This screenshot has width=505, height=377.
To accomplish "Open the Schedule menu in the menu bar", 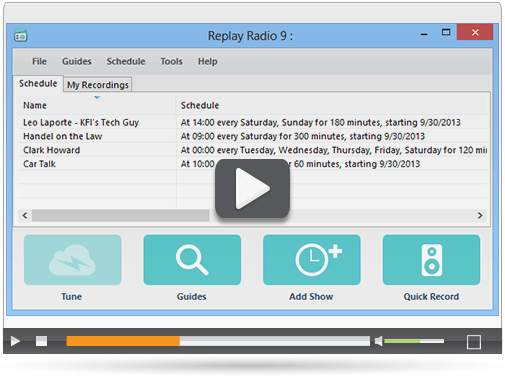I will point(126,62).
